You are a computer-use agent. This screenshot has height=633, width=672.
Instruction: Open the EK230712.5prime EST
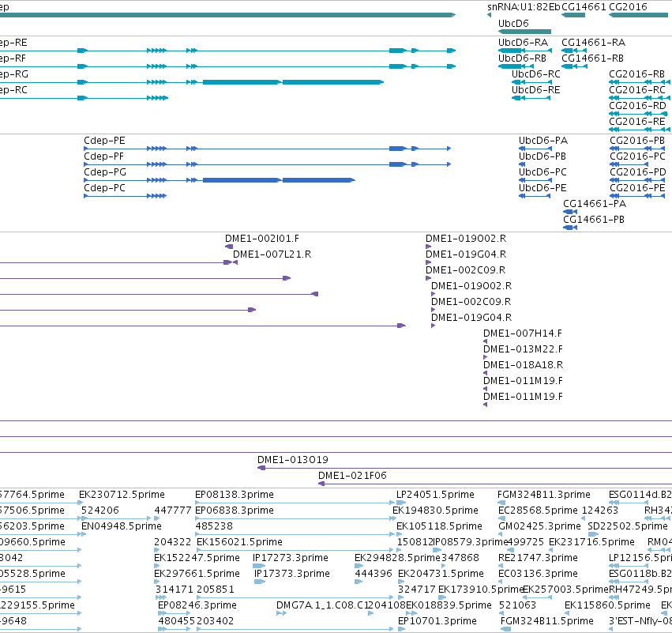[122, 495]
